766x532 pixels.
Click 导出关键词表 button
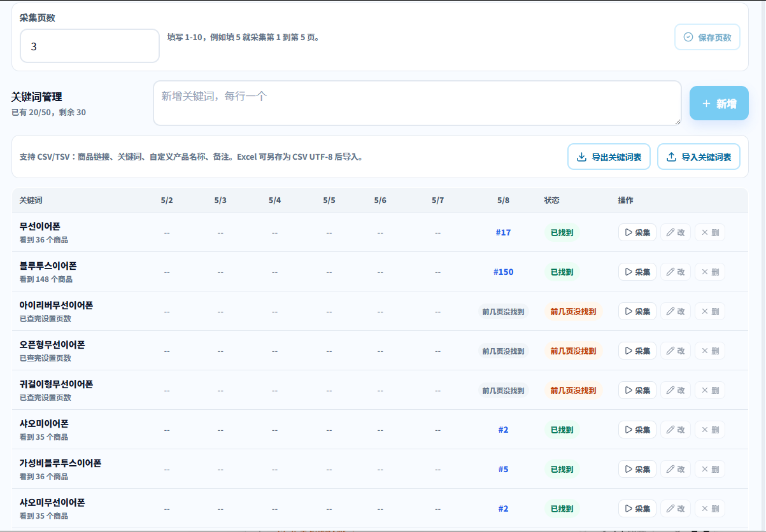609,157
